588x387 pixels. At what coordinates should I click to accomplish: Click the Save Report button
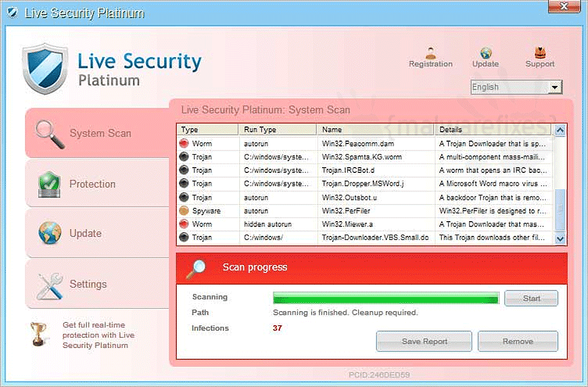point(424,341)
